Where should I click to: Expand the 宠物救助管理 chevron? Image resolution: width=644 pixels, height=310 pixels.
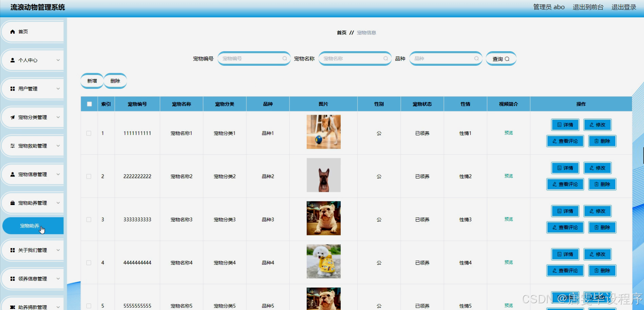click(x=58, y=146)
